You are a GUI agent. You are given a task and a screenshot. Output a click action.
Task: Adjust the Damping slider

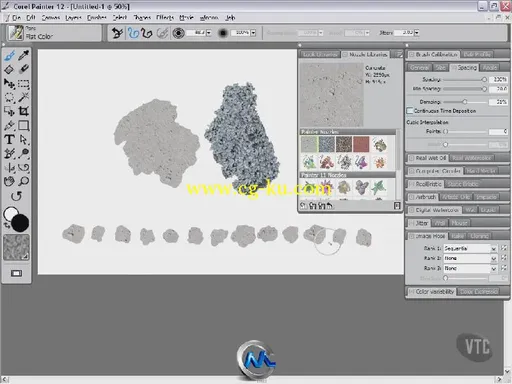coord(465,102)
